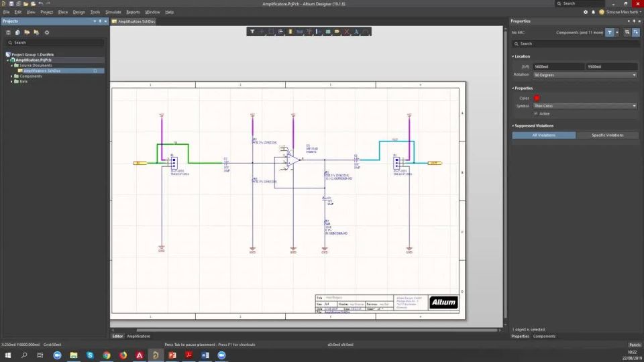Click the Properties panel filter funnel button
Screen dimensions: 644x362
[x=610, y=32]
